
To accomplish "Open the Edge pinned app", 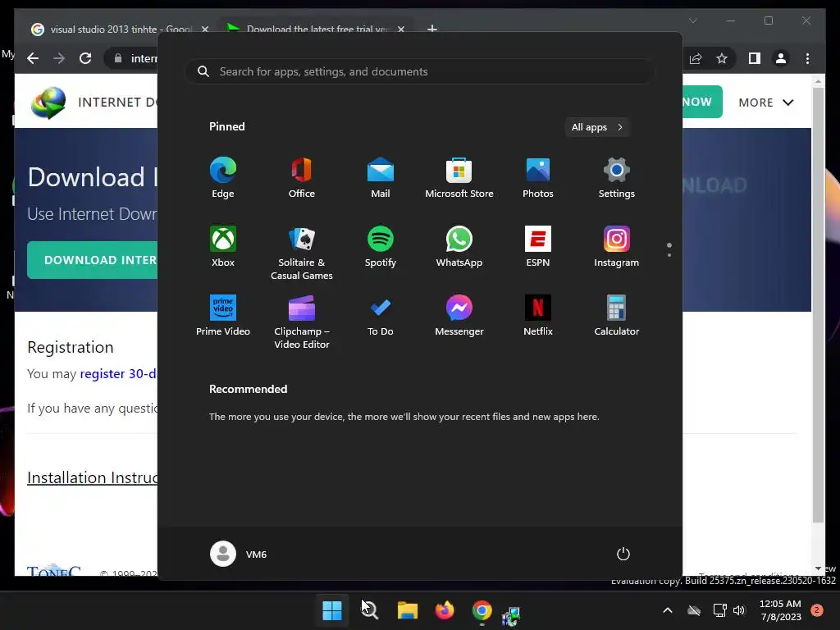I will (x=223, y=178).
